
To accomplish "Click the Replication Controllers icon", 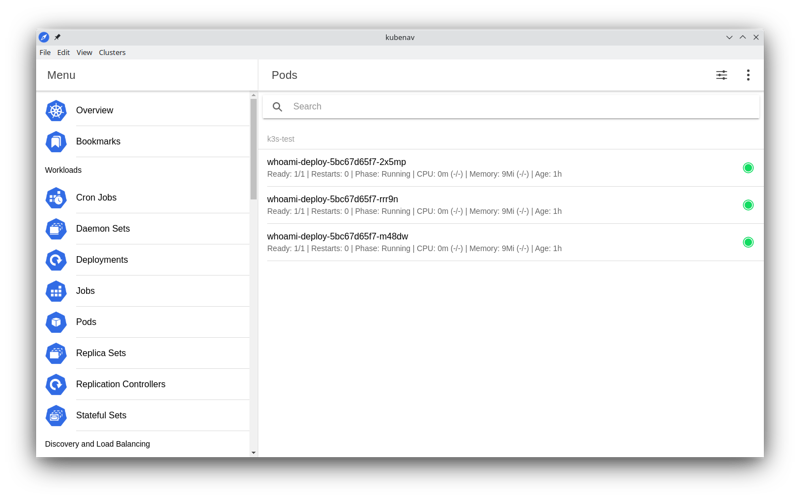I will [56, 385].
